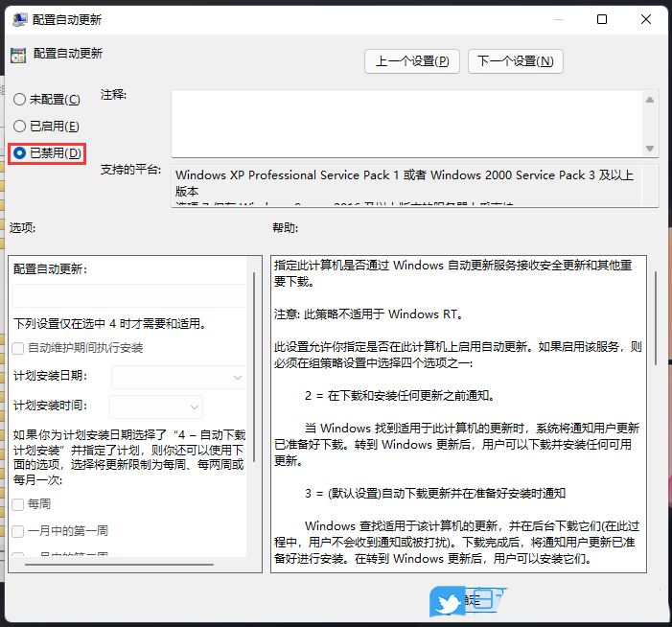Click the supported platform text 'Windows XP Professional Service Pack 1'
Screen dimensions: 672x627
(x=288, y=175)
